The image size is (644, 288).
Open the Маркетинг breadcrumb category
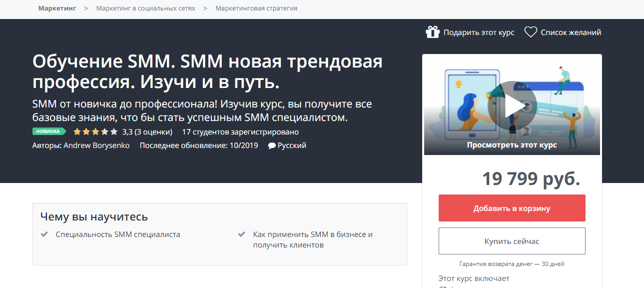point(57,8)
